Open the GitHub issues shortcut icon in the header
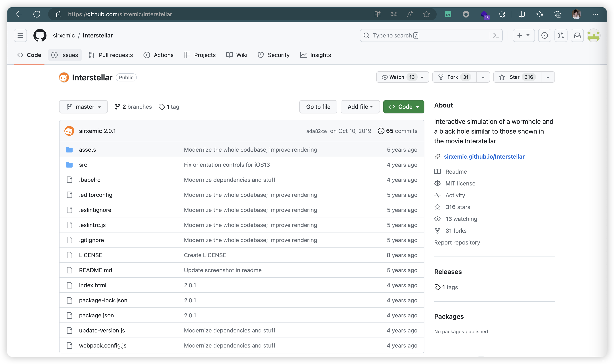The width and height of the screenshot is (614, 364). (x=544, y=36)
